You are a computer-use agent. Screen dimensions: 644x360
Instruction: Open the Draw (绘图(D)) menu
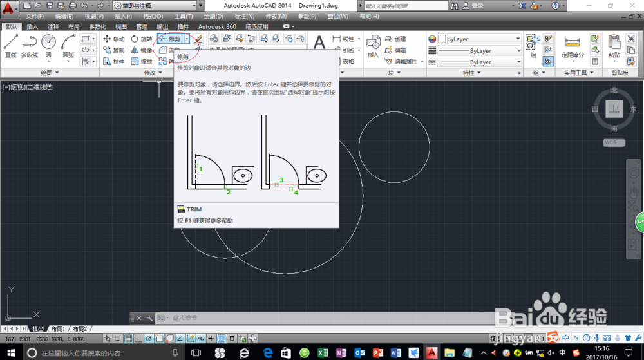[x=214, y=16]
